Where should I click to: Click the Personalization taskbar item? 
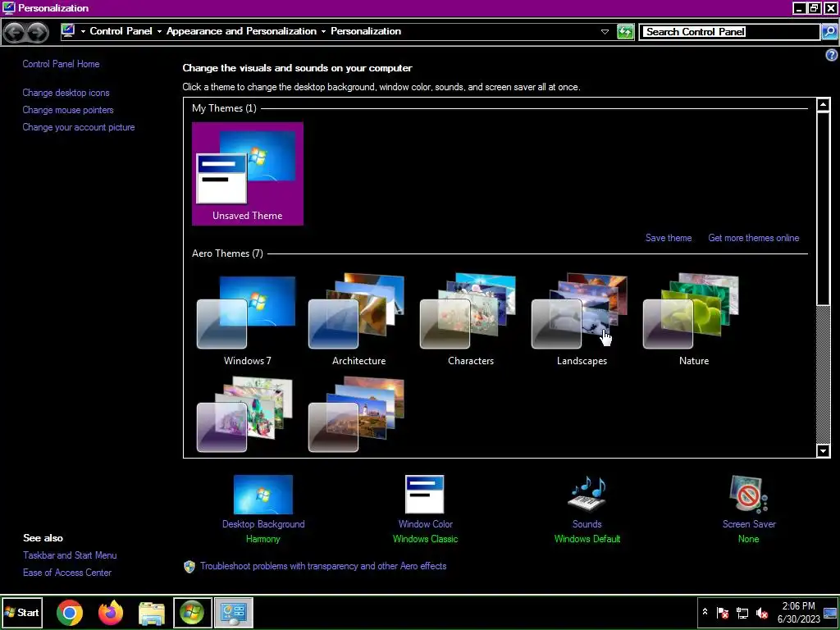point(234,612)
